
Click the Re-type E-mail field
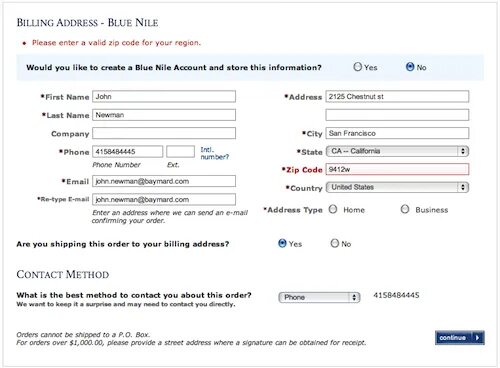click(164, 200)
